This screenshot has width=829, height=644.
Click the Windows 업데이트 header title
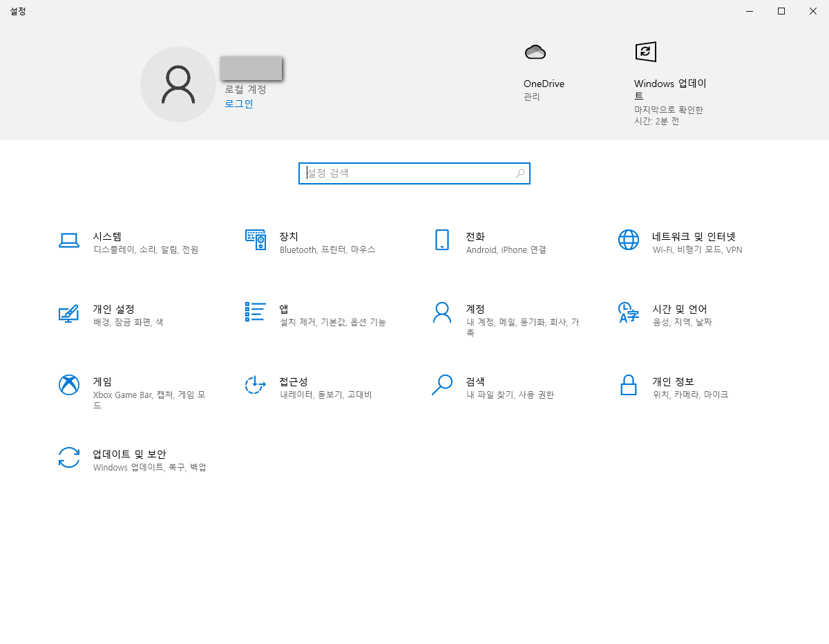pos(670,90)
